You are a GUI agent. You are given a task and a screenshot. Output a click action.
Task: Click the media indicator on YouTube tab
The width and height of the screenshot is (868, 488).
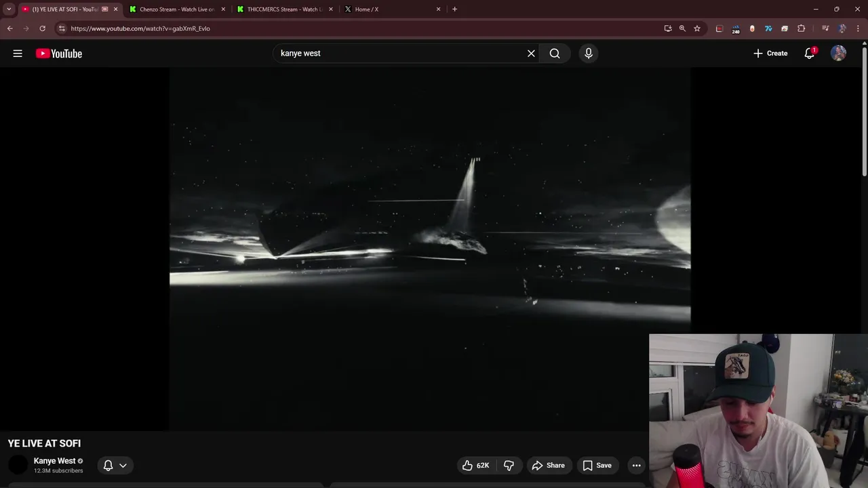105,9
